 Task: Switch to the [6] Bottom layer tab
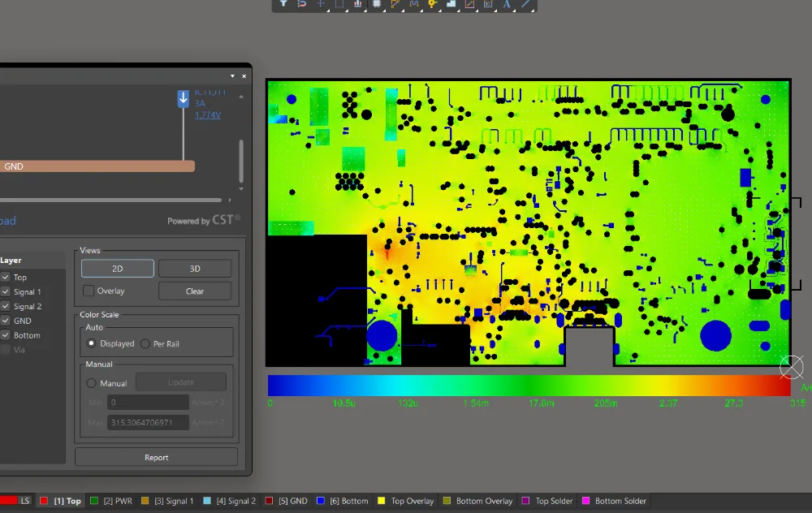pyautogui.click(x=343, y=501)
